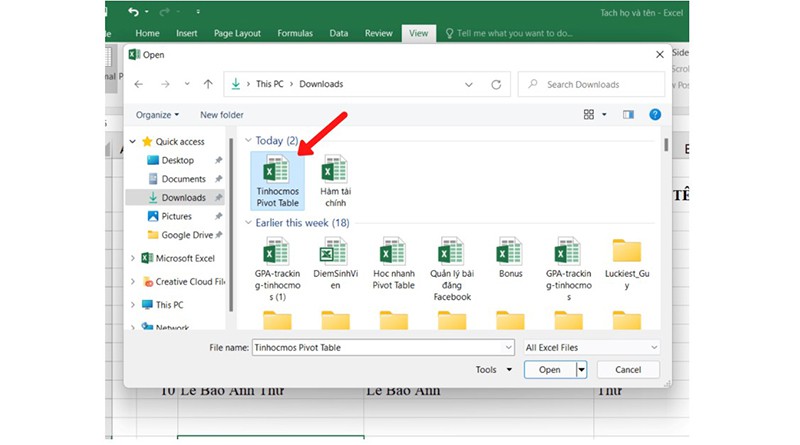The height and width of the screenshot is (445, 800).
Task: Expand Microsoft Excel in navigation pane
Action: click(133, 258)
